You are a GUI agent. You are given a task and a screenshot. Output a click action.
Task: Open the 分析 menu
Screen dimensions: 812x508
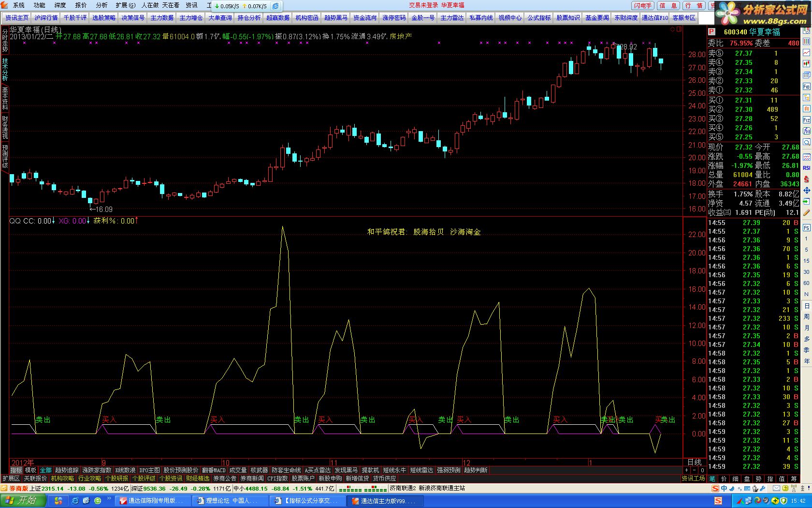pos(101,5)
